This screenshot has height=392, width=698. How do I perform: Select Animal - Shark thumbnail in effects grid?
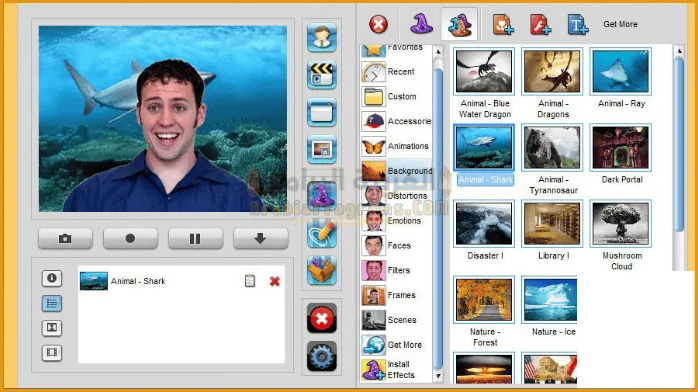(x=484, y=147)
